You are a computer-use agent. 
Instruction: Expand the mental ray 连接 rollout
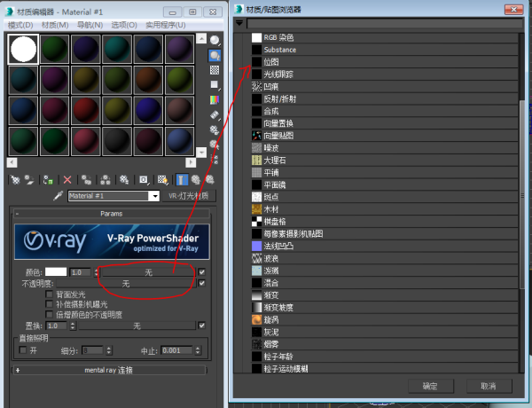pos(109,370)
